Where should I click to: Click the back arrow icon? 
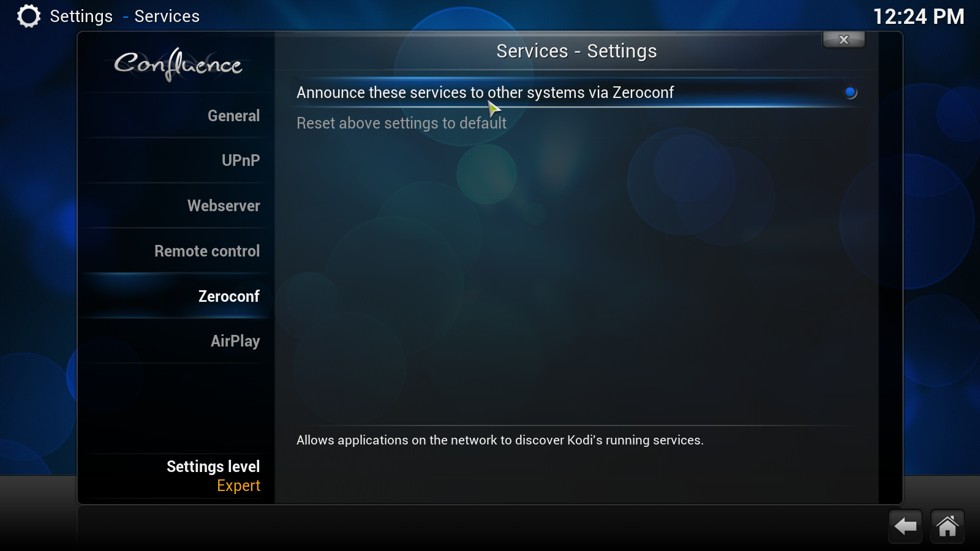click(905, 526)
